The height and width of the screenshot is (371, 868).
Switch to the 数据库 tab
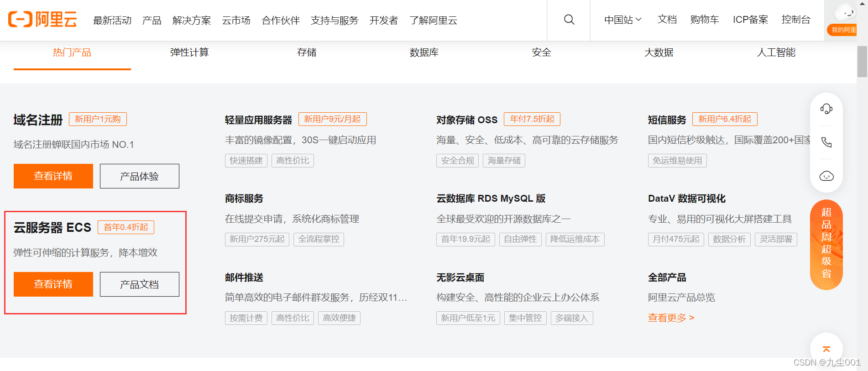click(x=424, y=52)
